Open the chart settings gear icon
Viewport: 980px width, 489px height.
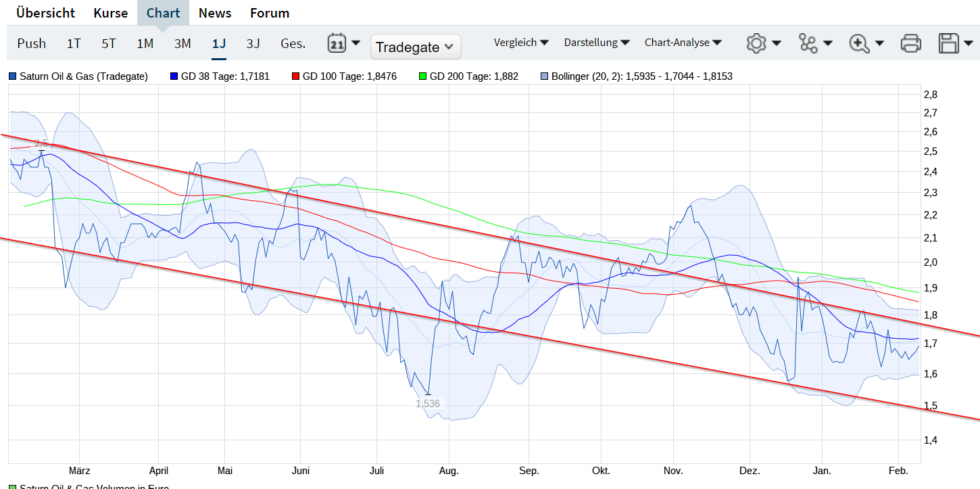coord(758,42)
